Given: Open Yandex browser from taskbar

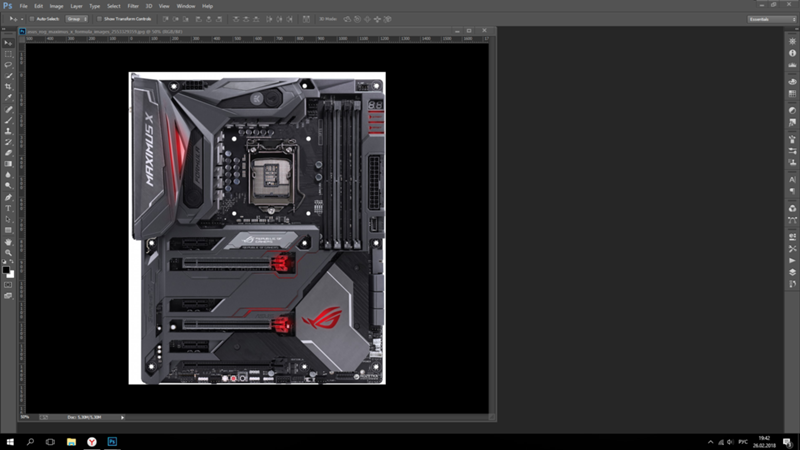Looking at the screenshot, I should click(x=91, y=442).
